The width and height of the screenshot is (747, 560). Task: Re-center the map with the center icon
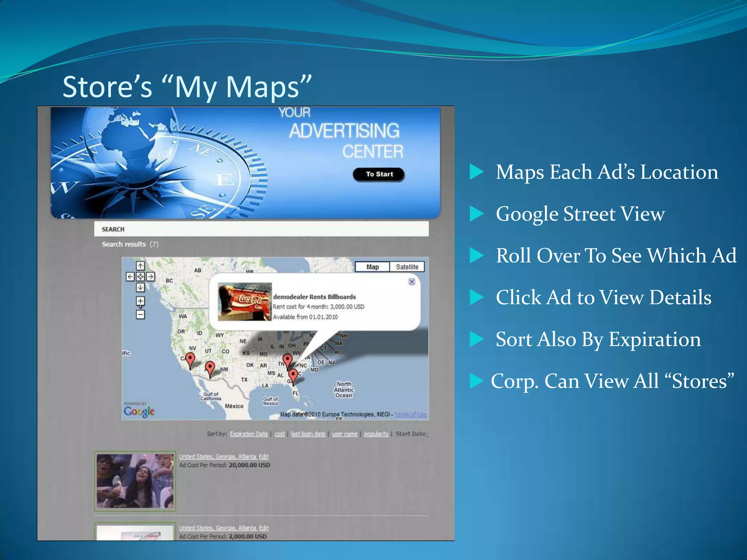(140, 277)
